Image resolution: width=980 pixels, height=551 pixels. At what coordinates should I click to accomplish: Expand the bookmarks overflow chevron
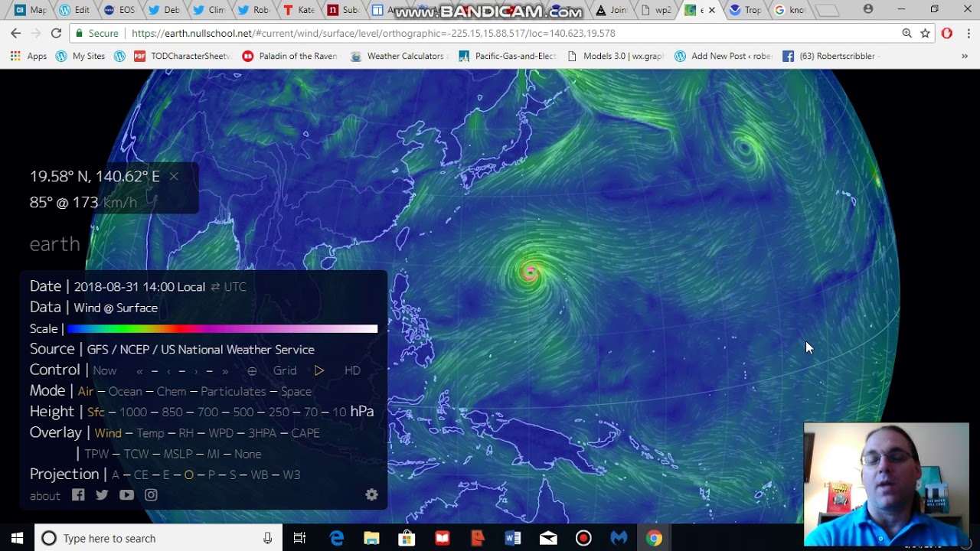pyautogui.click(x=965, y=56)
